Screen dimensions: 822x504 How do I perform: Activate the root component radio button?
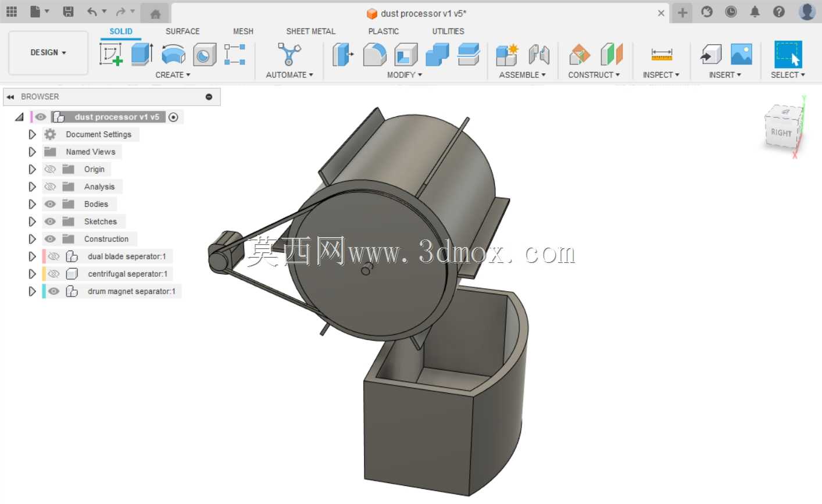tap(173, 117)
